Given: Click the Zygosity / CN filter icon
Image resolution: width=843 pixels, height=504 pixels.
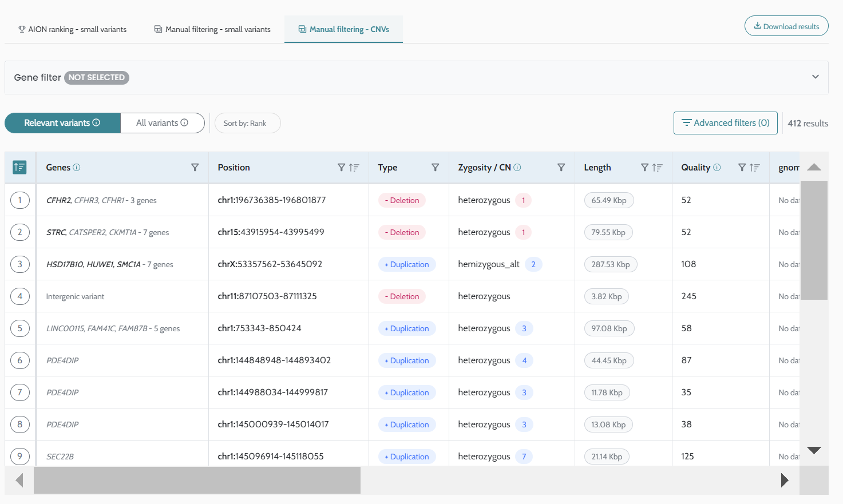Looking at the screenshot, I should click(561, 168).
